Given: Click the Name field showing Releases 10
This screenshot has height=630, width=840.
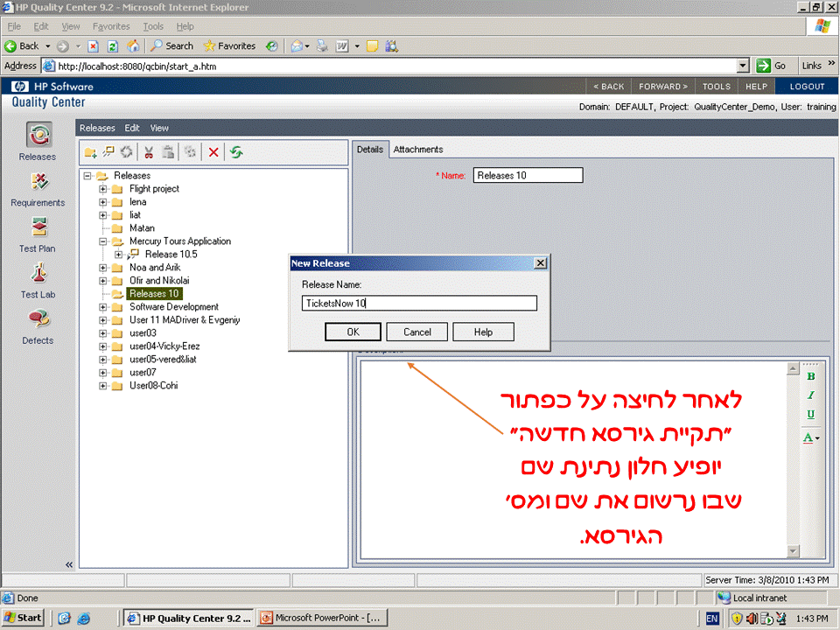Looking at the screenshot, I should point(528,175).
